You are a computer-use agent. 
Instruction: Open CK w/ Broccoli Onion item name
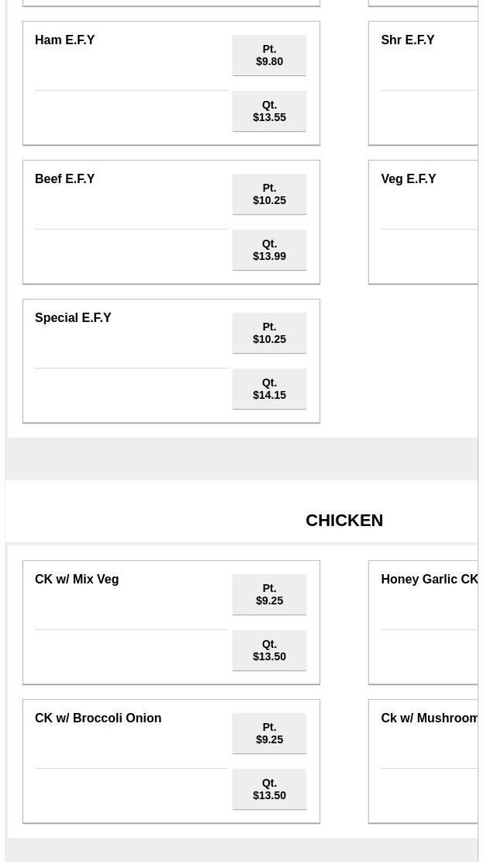coord(98,718)
